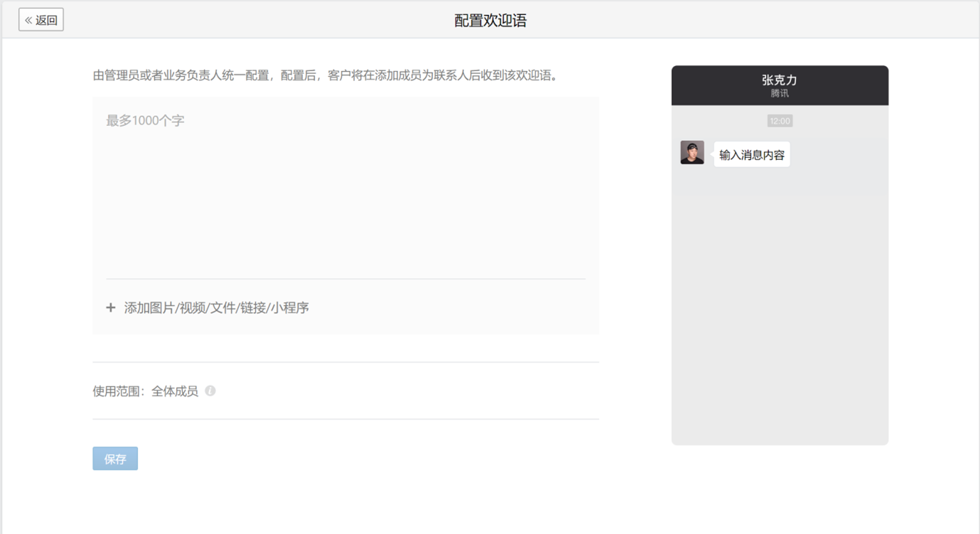Click the 输入消息内容 message bubble
This screenshot has height=534, width=980.
pos(752,154)
